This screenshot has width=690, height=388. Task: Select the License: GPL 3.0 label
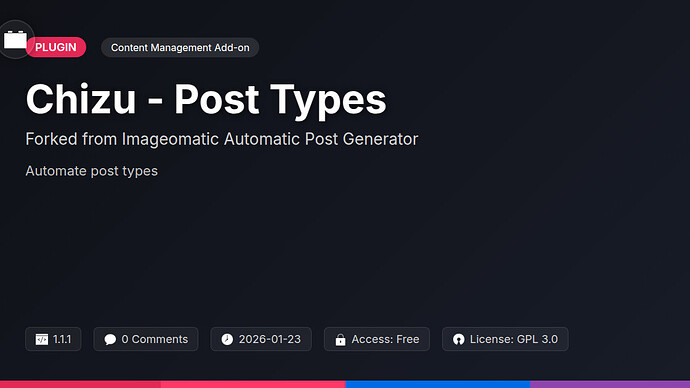[x=514, y=339]
